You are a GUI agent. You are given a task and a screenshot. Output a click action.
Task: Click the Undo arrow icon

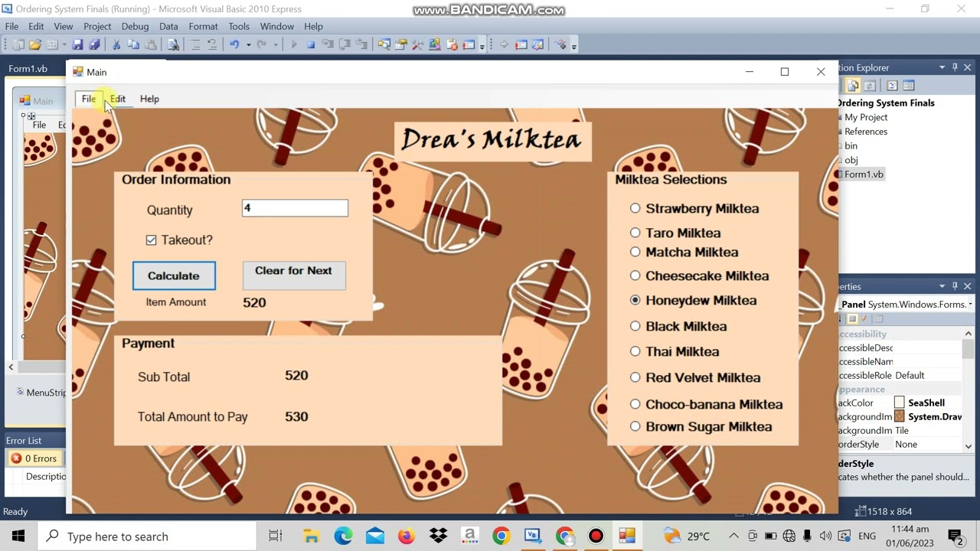point(234,45)
